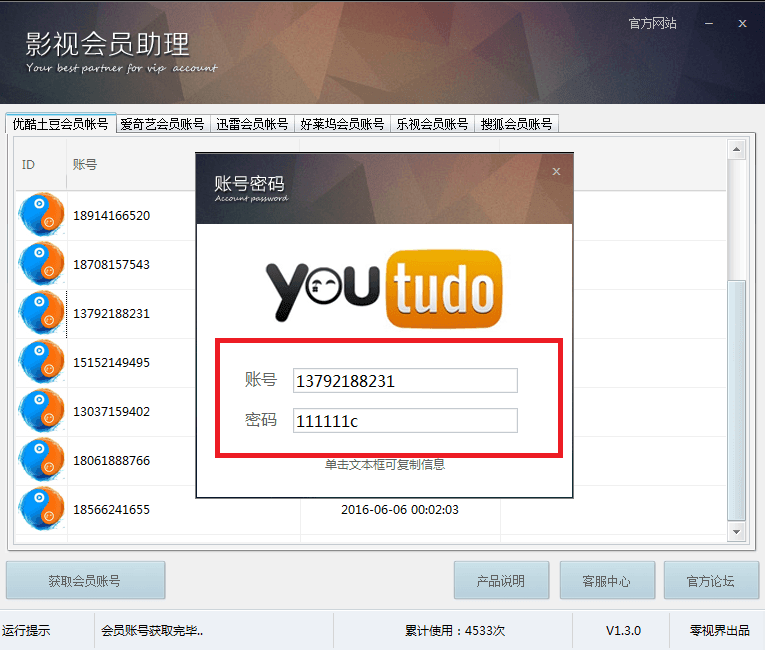Select account row 18914166520
Viewport: 765px width, 650px height.
tap(370, 215)
